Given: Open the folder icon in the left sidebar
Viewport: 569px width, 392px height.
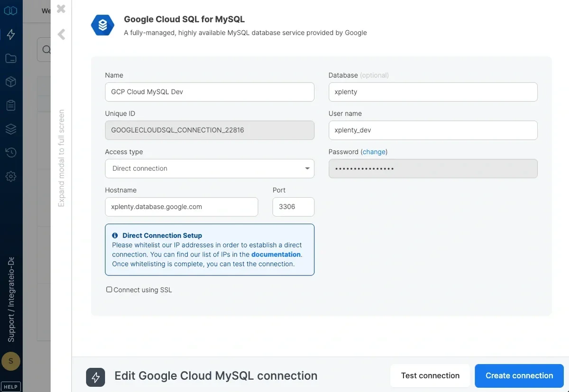Looking at the screenshot, I should pos(10,58).
